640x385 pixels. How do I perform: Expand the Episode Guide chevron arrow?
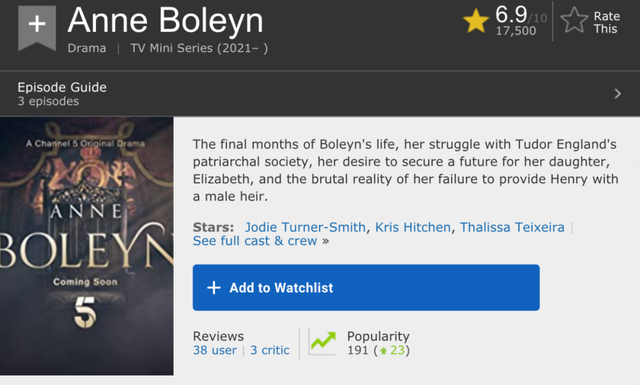pos(618,94)
